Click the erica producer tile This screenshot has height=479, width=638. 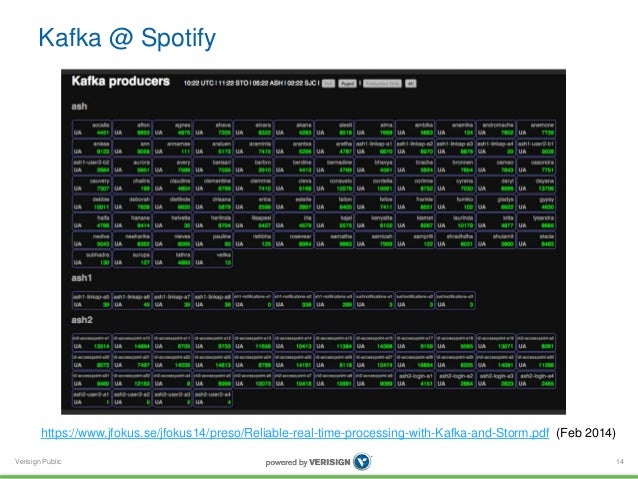click(253, 203)
